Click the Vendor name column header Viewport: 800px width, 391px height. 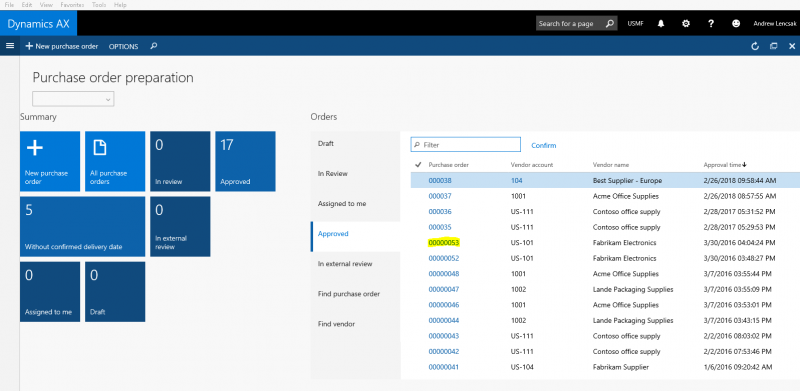pos(611,165)
